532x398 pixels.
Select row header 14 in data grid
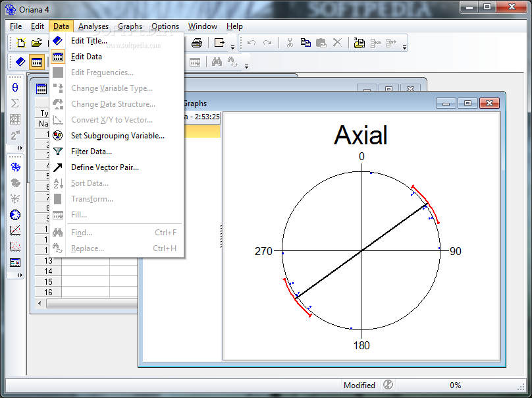[48, 271]
